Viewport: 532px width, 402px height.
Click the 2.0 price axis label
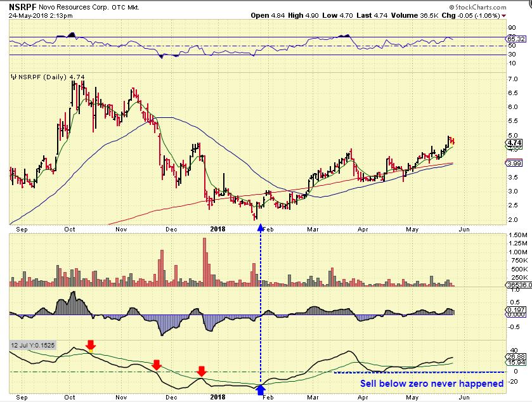(x=513, y=219)
